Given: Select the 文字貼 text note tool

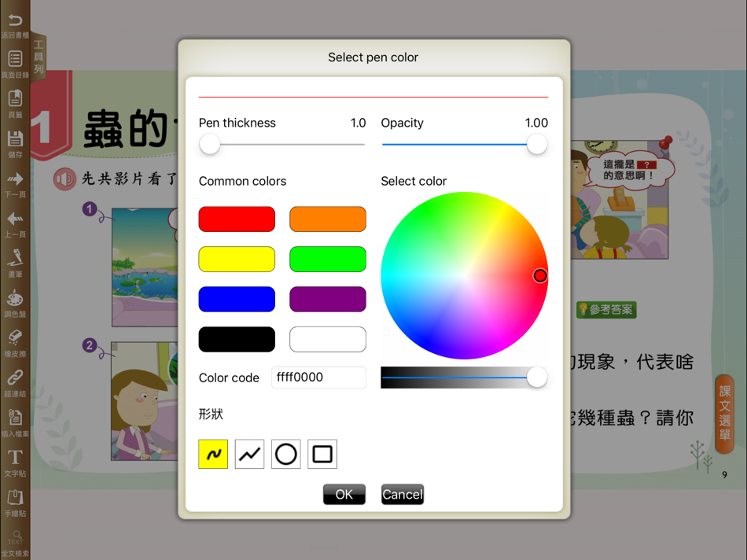Looking at the screenshot, I should (x=15, y=457).
